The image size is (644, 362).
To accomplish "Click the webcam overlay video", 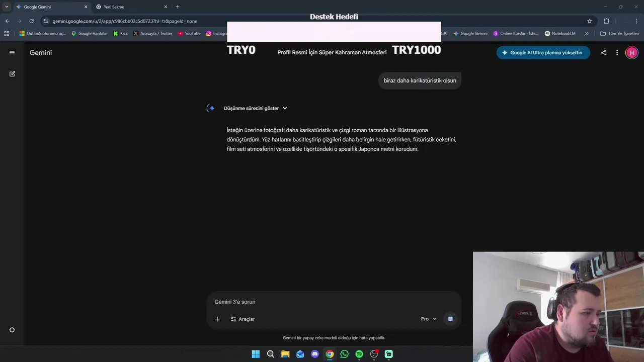I will pos(558,307).
